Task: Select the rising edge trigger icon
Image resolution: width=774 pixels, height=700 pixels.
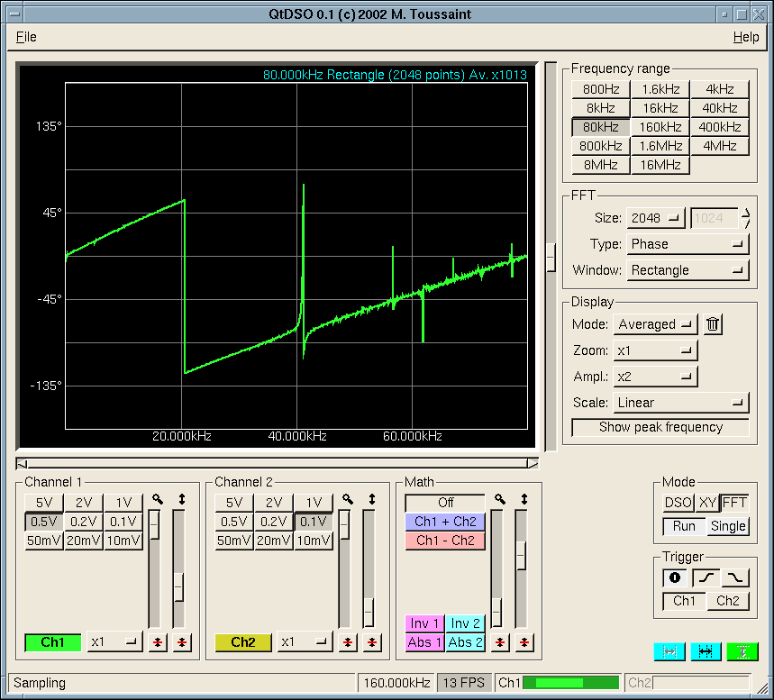Action: click(x=706, y=577)
